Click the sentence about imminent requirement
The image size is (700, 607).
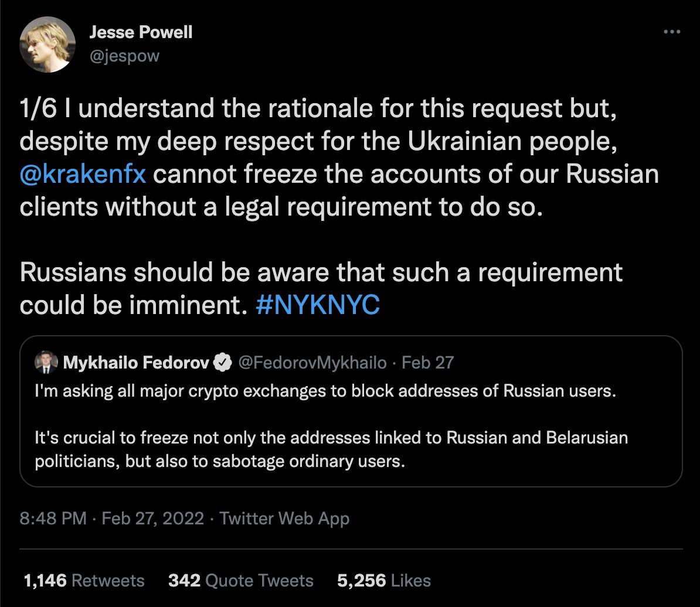coord(321,273)
